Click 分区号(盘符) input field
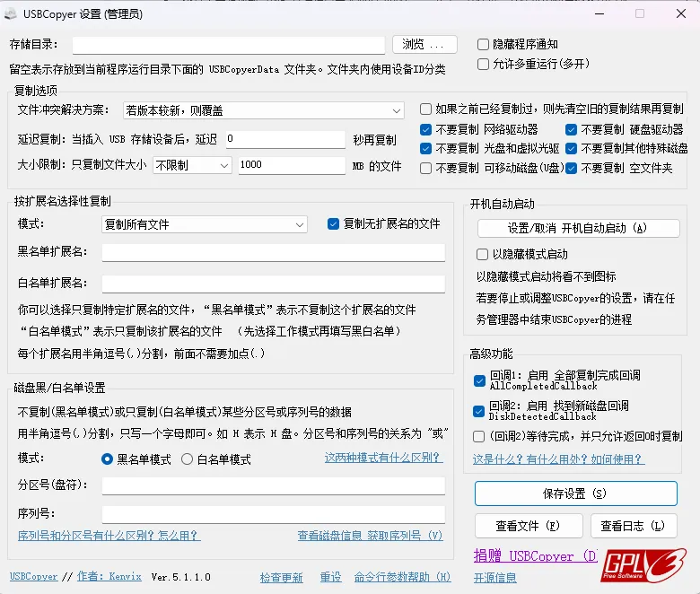The height and width of the screenshot is (594, 700). 273,486
